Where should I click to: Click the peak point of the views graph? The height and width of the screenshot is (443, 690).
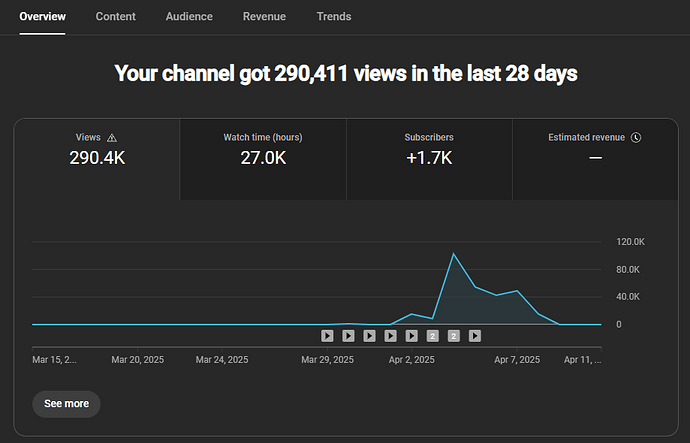[453, 254]
